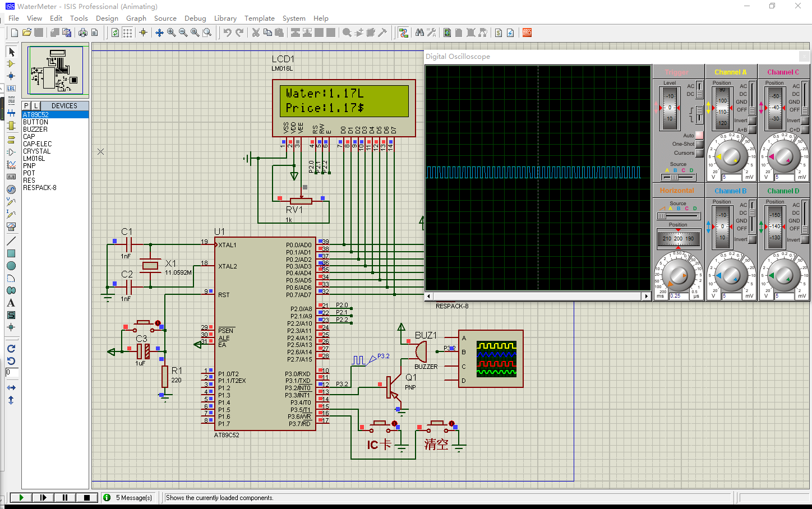
Task: Click Zoom to view entire sheet
Action: click(195, 33)
